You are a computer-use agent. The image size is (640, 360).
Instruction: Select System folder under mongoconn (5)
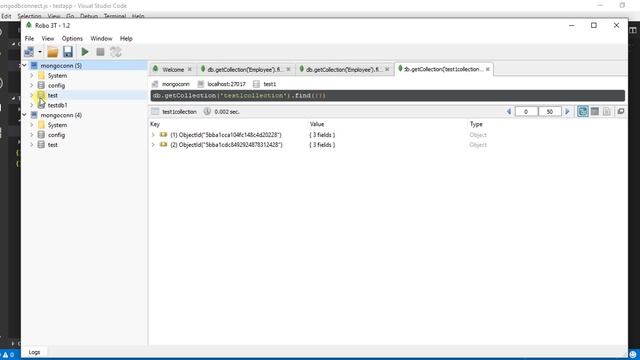click(57, 76)
